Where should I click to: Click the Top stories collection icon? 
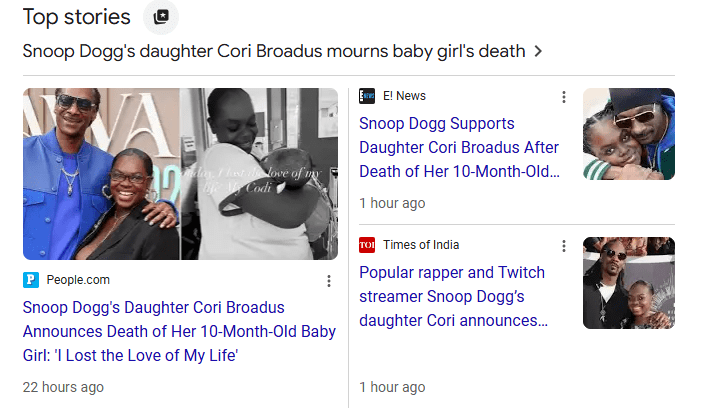coord(160,17)
